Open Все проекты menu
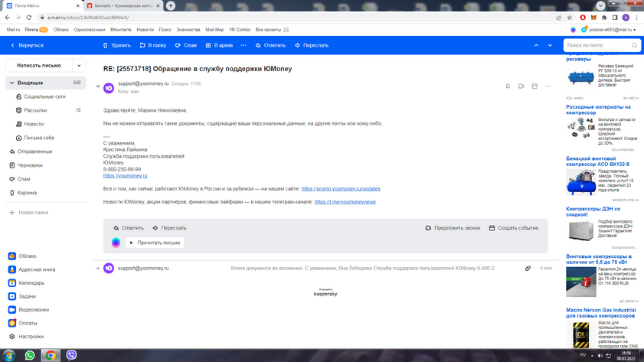 [x=272, y=30]
